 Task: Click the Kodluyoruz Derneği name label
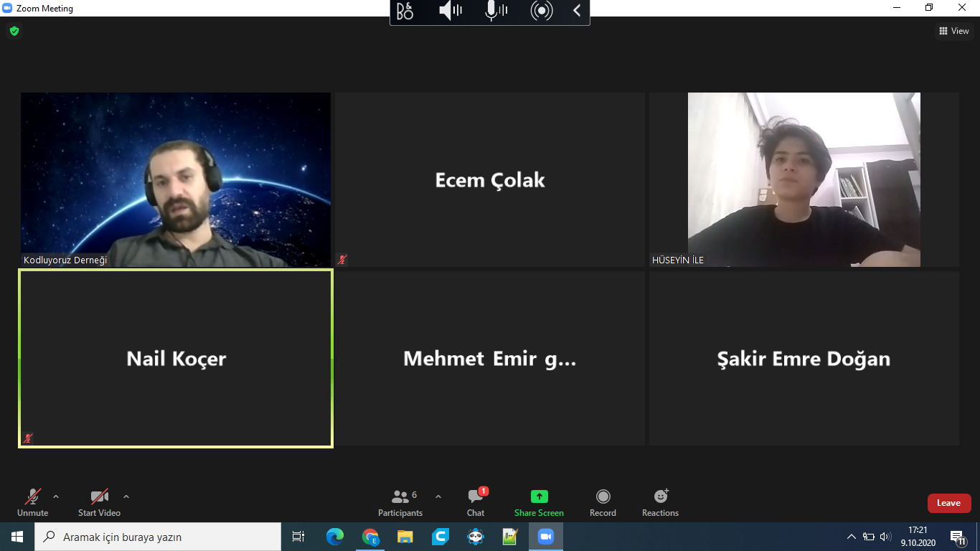[x=65, y=260]
